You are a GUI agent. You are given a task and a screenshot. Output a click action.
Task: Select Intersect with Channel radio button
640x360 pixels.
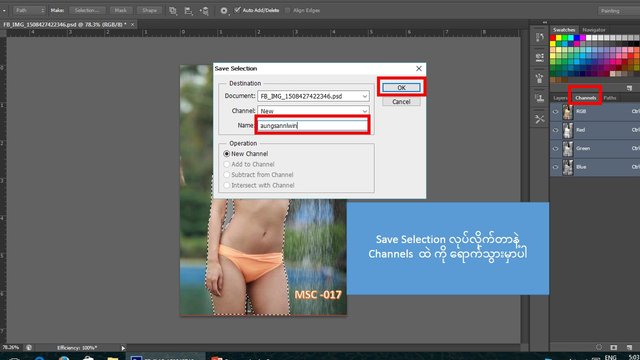(227, 185)
